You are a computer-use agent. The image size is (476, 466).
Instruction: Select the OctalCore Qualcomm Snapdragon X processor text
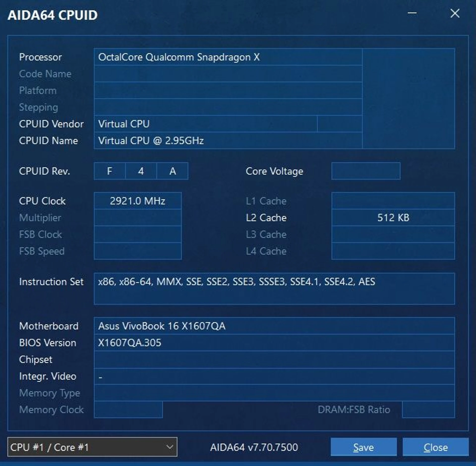pyautogui.click(x=179, y=57)
